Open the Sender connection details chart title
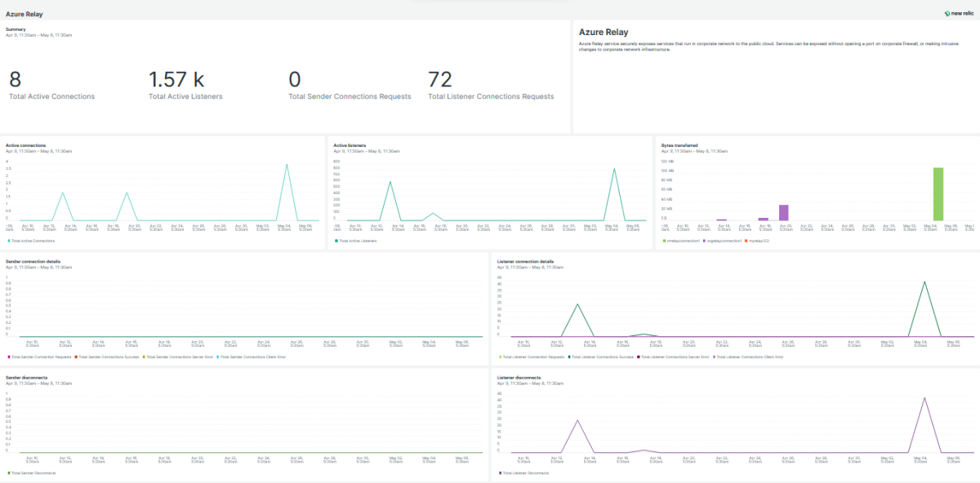The height and width of the screenshot is (483, 980). [x=33, y=262]
